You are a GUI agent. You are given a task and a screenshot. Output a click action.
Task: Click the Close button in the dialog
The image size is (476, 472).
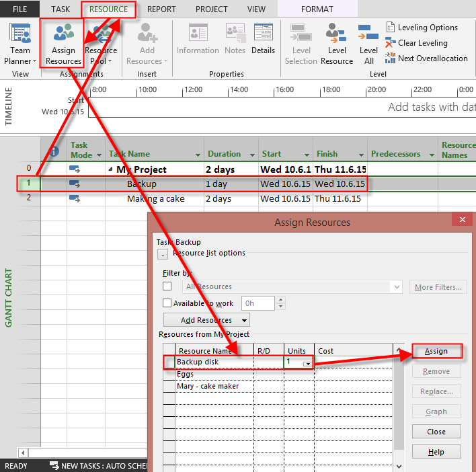[x=436, y=432]
